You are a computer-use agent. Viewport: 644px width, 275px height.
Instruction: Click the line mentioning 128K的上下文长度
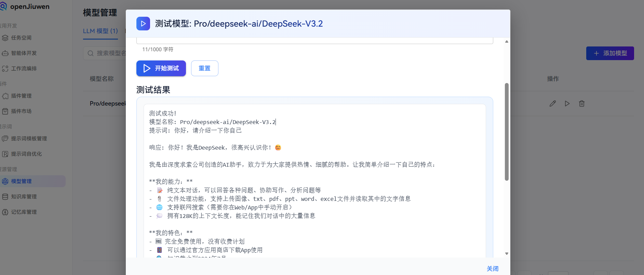coord(232,216)
